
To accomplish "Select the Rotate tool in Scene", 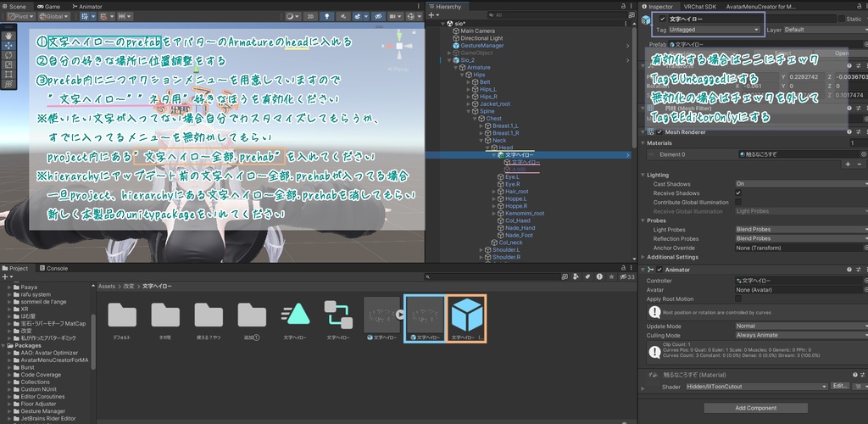I will click(8, 55).
